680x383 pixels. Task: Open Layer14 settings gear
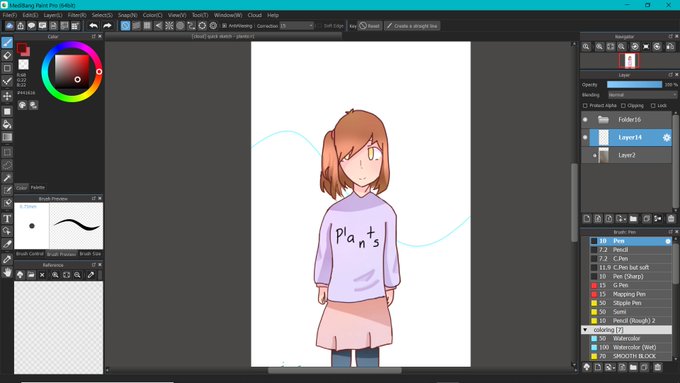coord(667,137)
